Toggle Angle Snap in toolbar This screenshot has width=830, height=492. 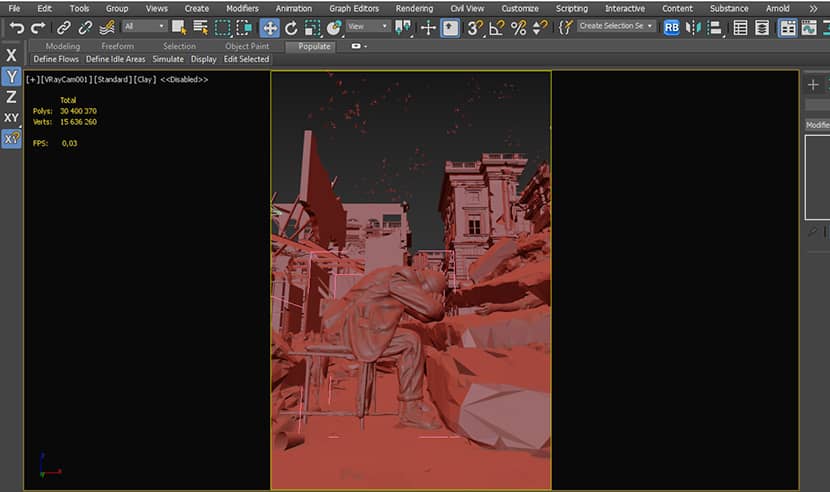click(x=497, y=28)
